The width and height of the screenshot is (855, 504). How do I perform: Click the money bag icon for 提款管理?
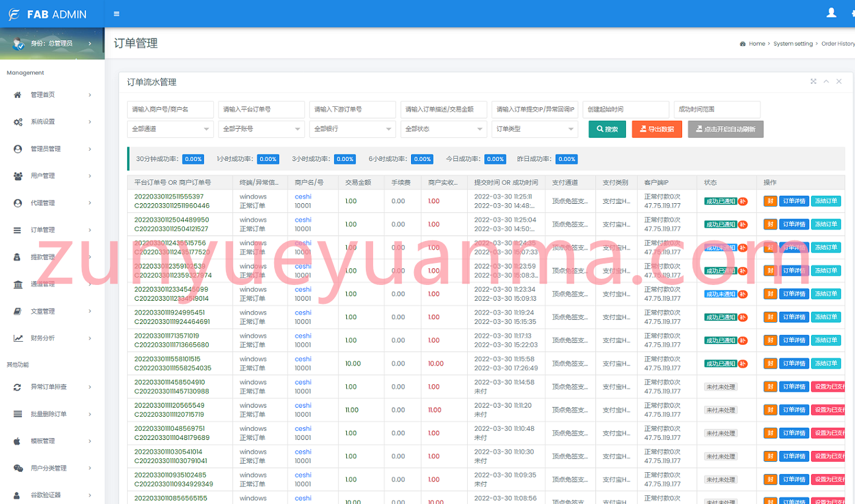[18, 257]
